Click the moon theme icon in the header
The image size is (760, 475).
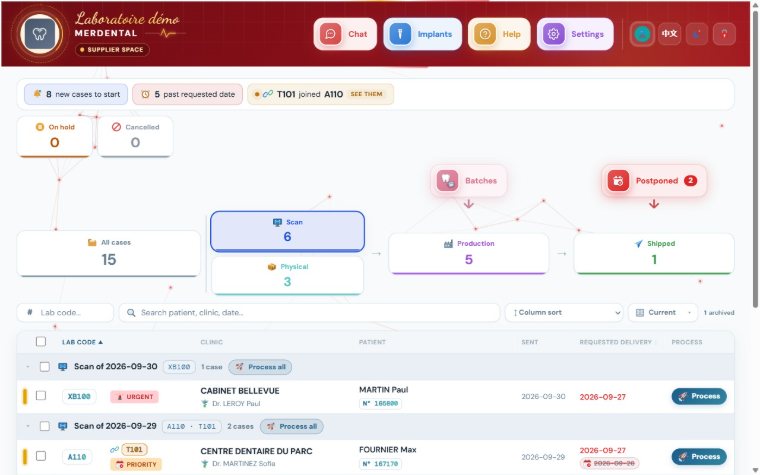(697, 34)
